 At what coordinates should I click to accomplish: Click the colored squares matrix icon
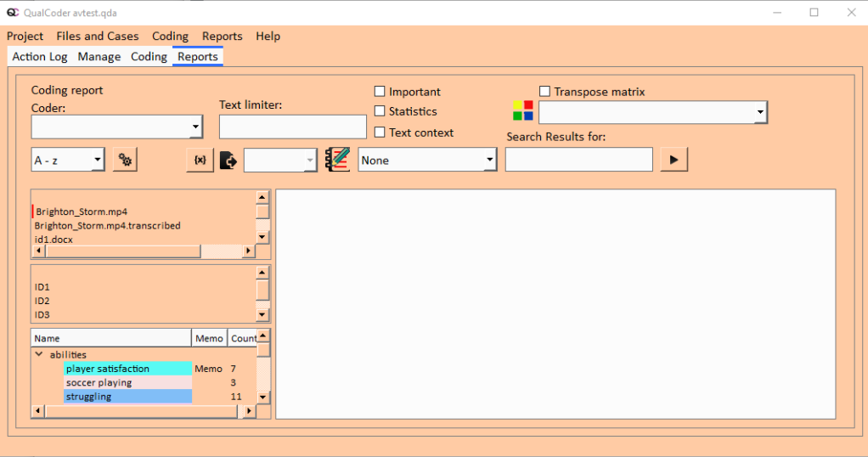click(x=523, y=110)
